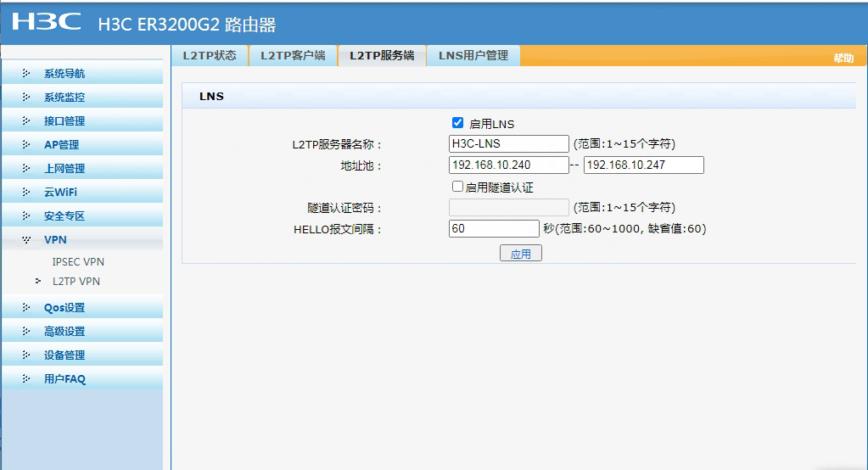This screenshot has width=868, height=470.
Task: Click the H3C logo in the header
Action: point(47,21)
